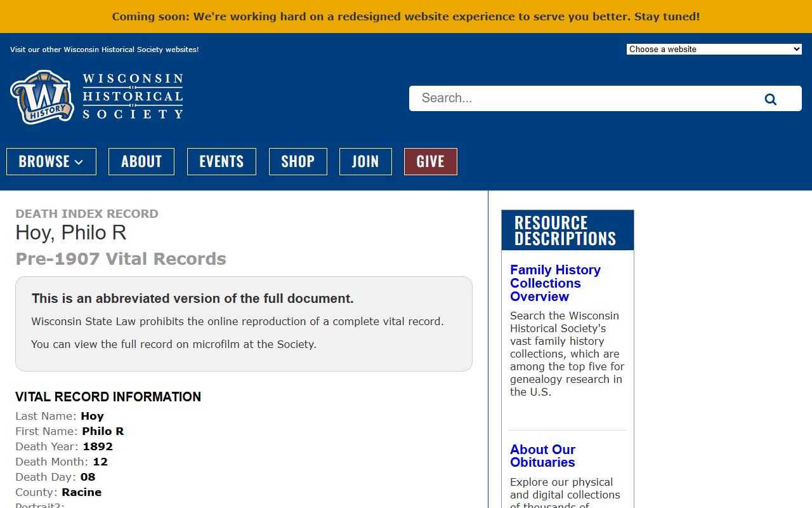
Task: Click the Hoy, Philo R record title
Action: (71, 233)
